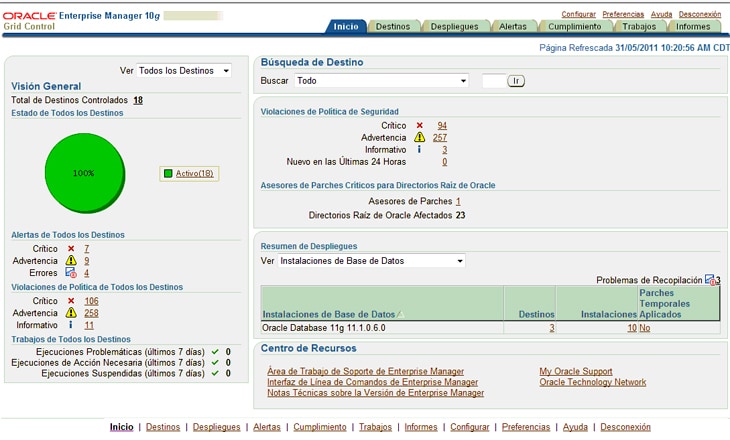Open the Asesores de Parches 1 link

tap(458, 201)
